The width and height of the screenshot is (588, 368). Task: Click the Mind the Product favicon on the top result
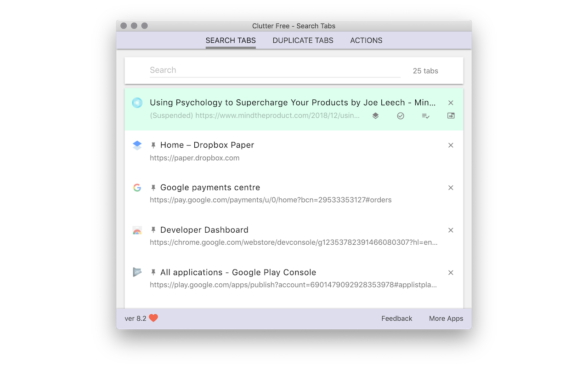pyautogui.click(x=137, y=103)
